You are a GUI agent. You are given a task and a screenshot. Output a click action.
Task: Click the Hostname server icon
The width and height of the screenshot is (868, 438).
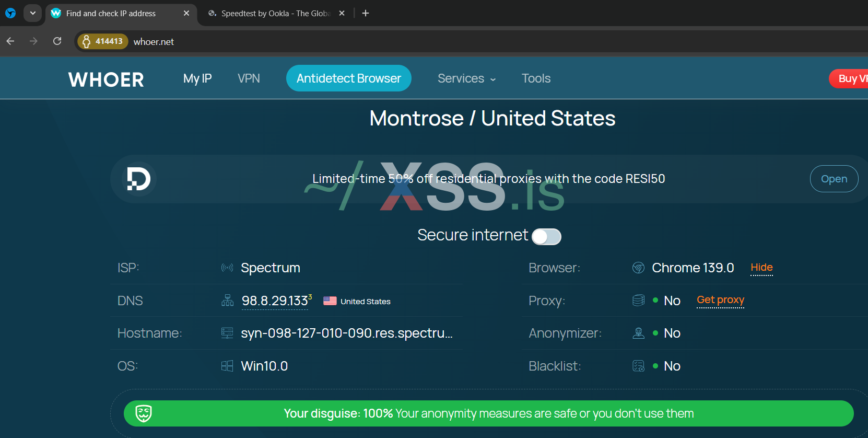[227, 333]
